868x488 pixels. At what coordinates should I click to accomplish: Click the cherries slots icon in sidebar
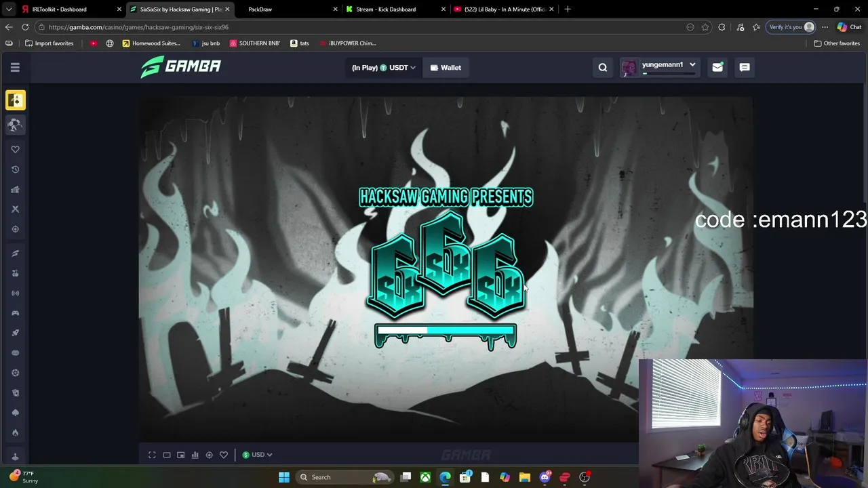15,273
